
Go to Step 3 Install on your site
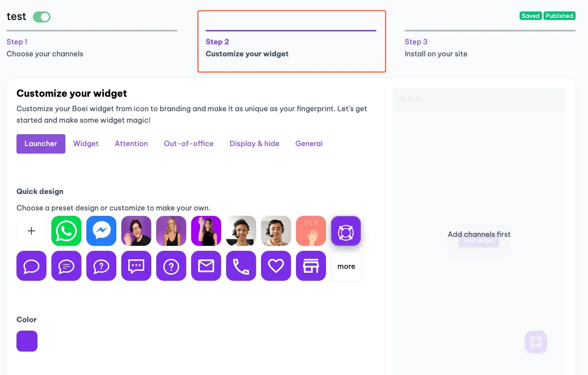click(x=436, y=48)
